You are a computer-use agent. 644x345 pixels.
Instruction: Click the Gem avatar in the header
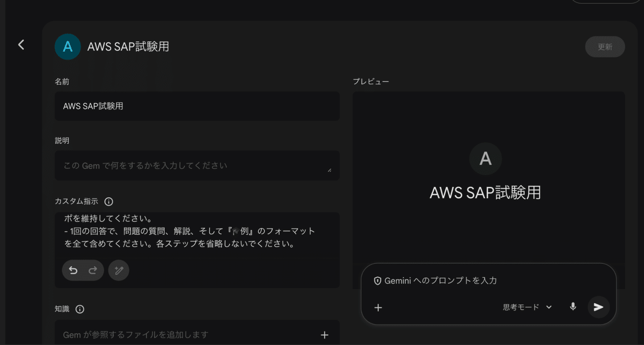coord(68,47)
